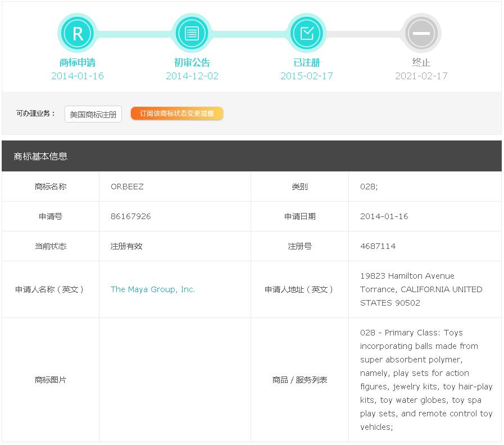Screen dimensions: 504x445
Task: Select application number 86167926
Action: click(x=130, y=216)
